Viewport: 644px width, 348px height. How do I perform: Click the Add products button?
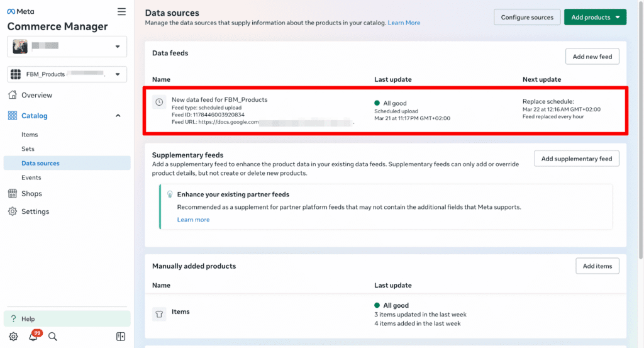[x=595, y=17]
